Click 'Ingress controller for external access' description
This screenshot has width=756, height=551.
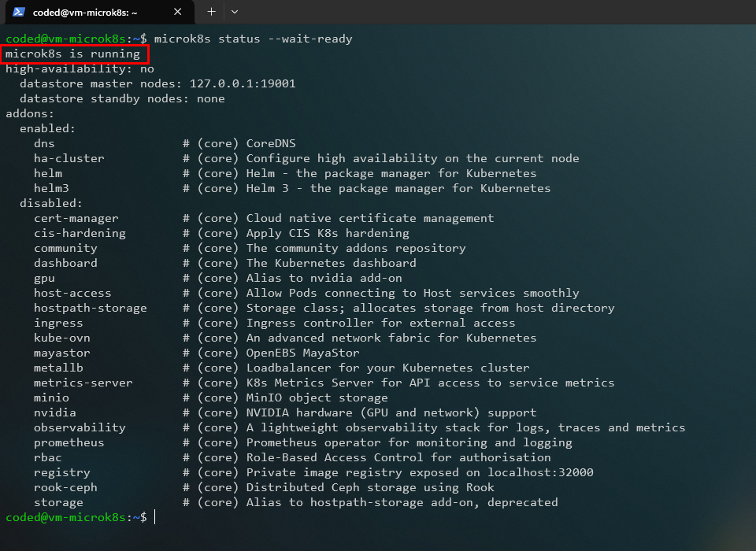(x=381, y=323)
